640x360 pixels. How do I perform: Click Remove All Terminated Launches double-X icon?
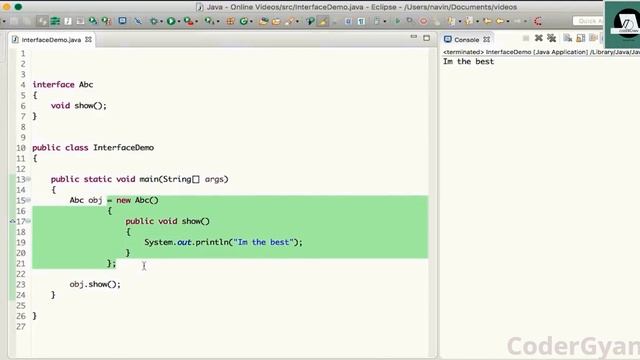point(551,38)
